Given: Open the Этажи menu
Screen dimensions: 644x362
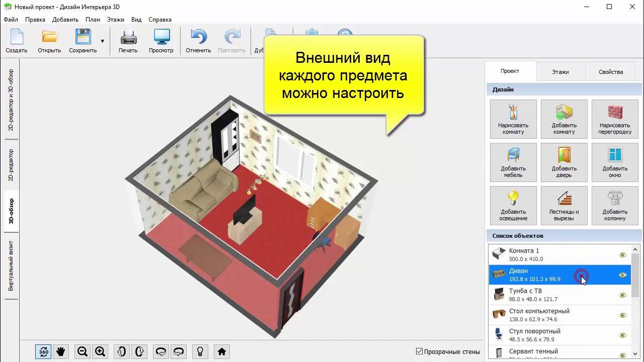Looking at the screenshot, I should (116, 20).
